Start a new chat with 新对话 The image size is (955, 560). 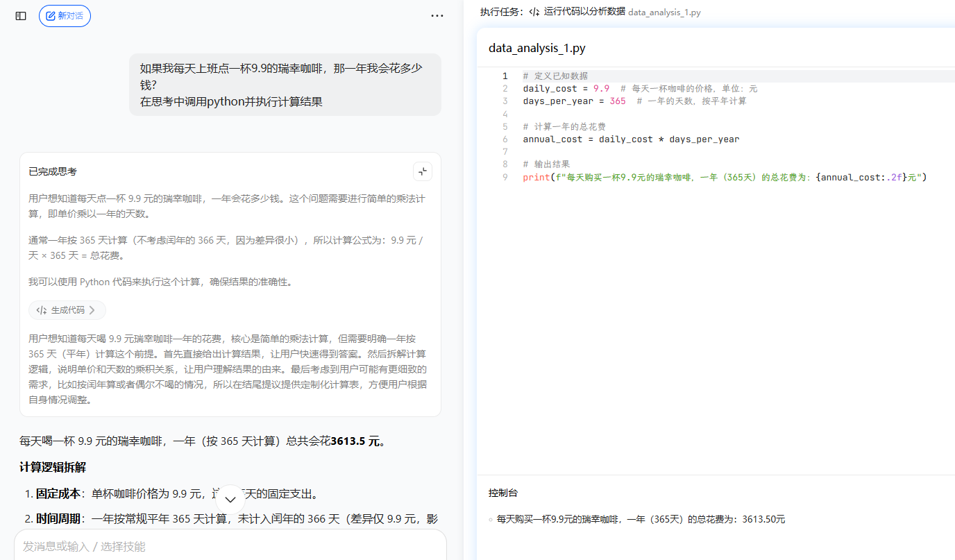(x=65, y=15)
